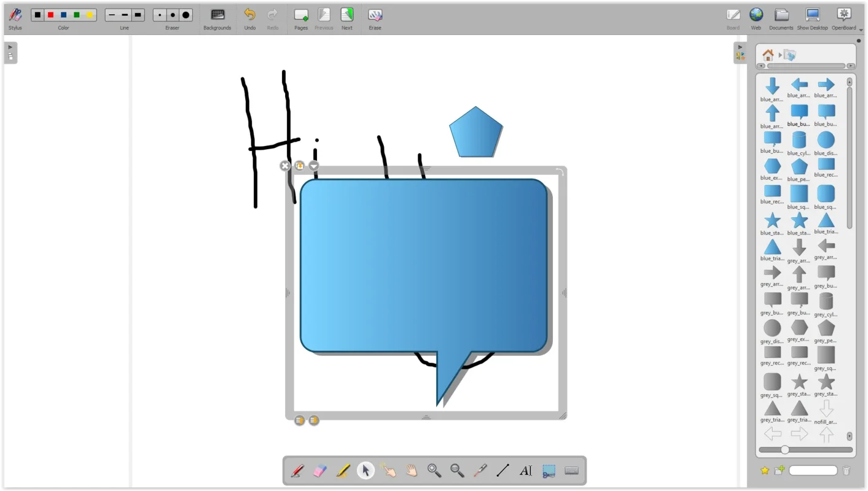The height and width of the screenshot is (491, 868).
Task: Switch to Web mode
Action: click(756, 18)
